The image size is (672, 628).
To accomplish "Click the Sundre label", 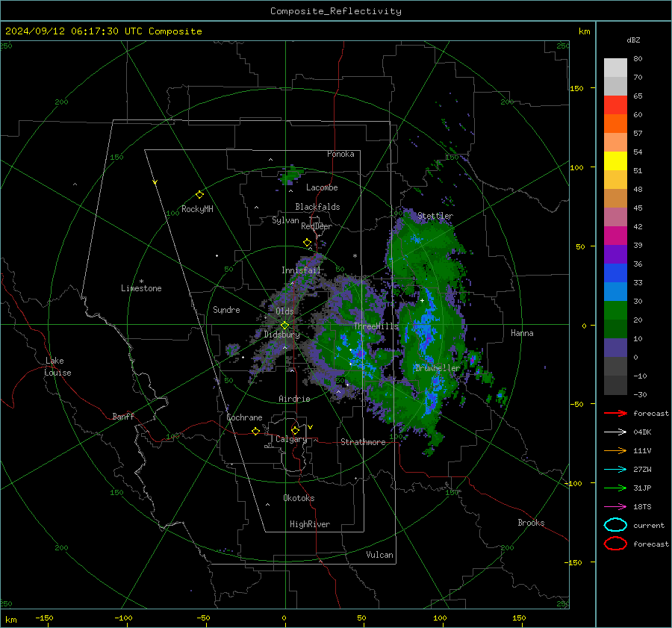I will point(226,309).
